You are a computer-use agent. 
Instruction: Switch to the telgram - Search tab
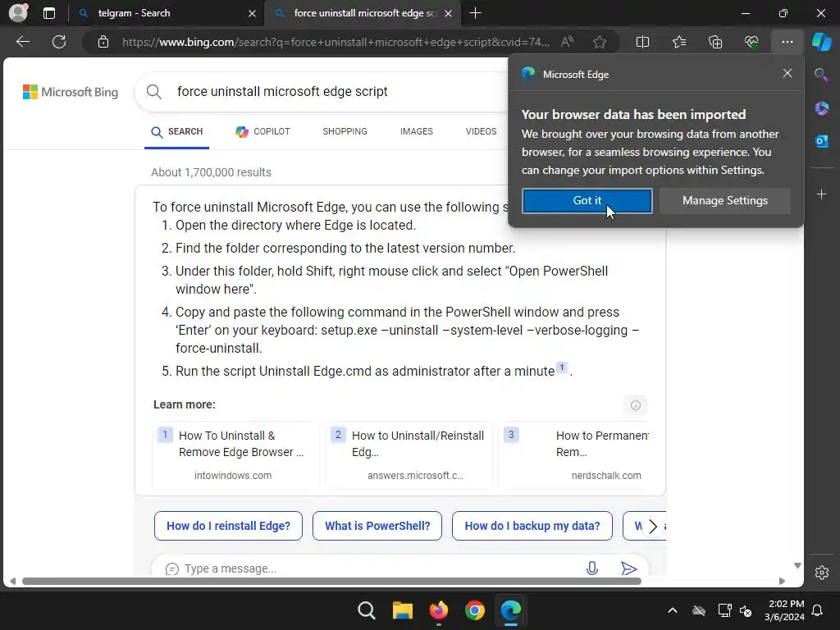pyautogui.click(x=167, y=13)
